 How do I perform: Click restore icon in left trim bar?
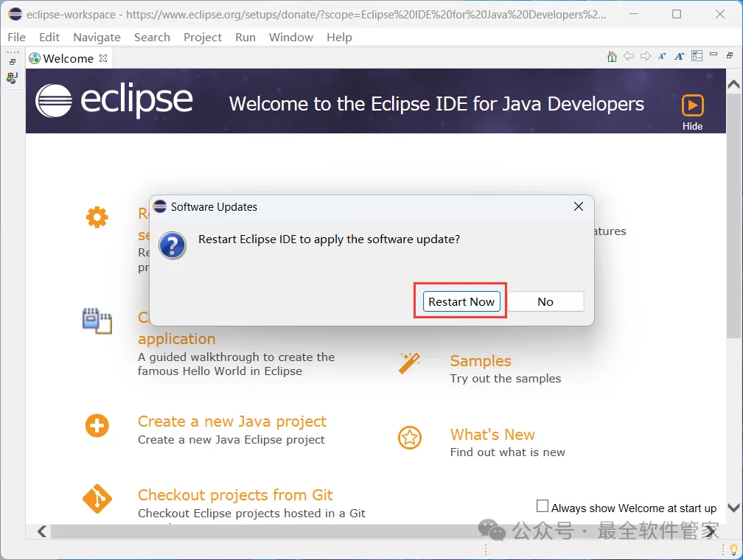click(13, 62)
